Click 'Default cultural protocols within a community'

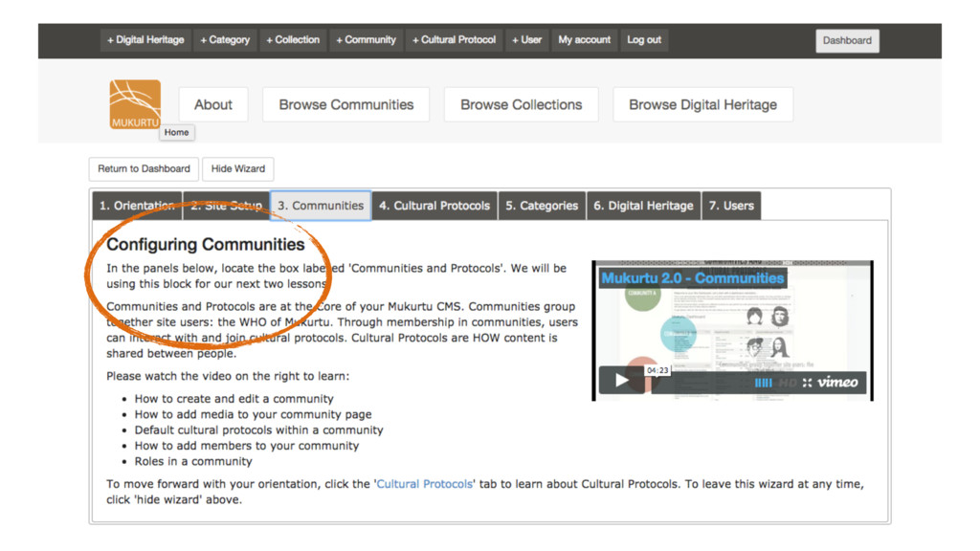point(258,430)
